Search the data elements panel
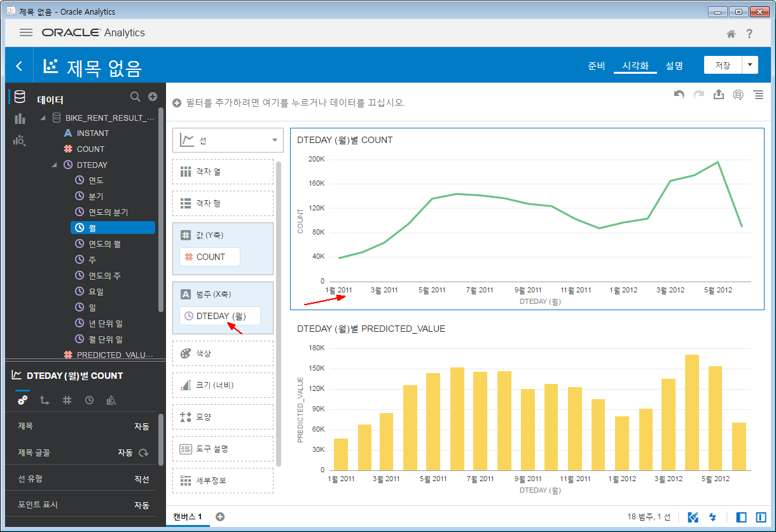The width and height of the screenshot is (776, 532). point(135,97)
